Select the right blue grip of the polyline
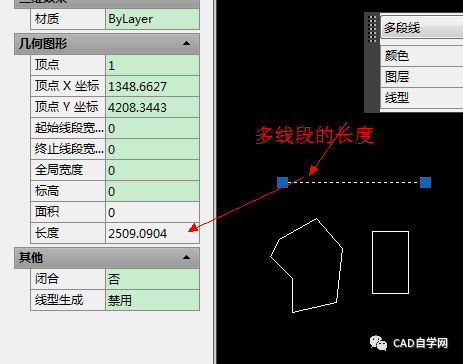This screenshot has width=463, height=364. 425,182
